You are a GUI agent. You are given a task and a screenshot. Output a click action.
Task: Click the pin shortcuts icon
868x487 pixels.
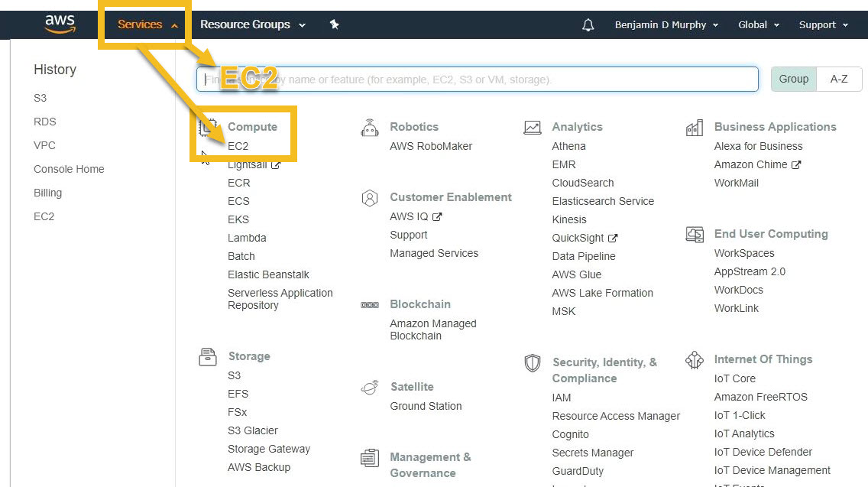click(334, 24)
